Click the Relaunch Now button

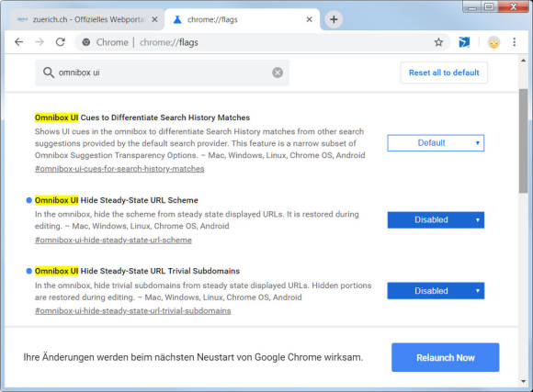point(446,357)
